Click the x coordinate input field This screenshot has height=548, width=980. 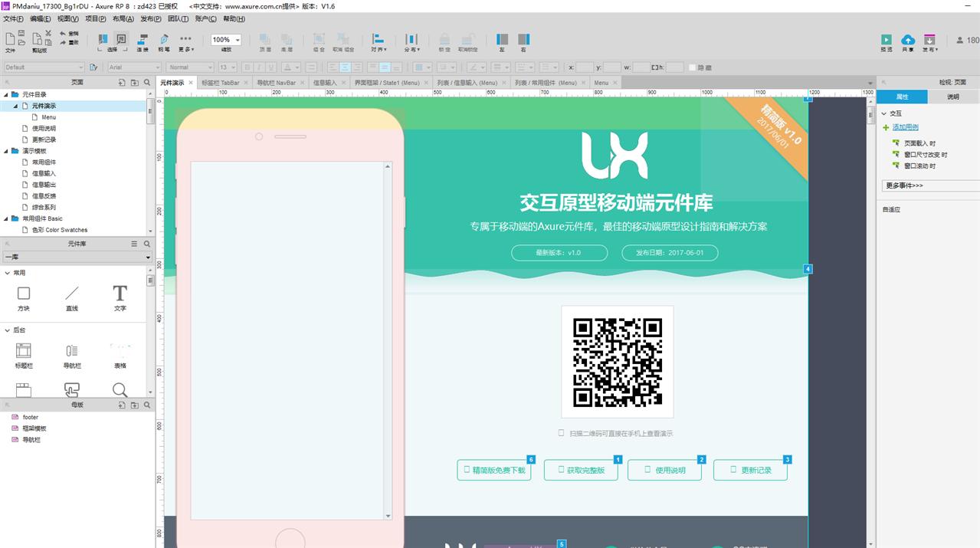coord(585,67)
